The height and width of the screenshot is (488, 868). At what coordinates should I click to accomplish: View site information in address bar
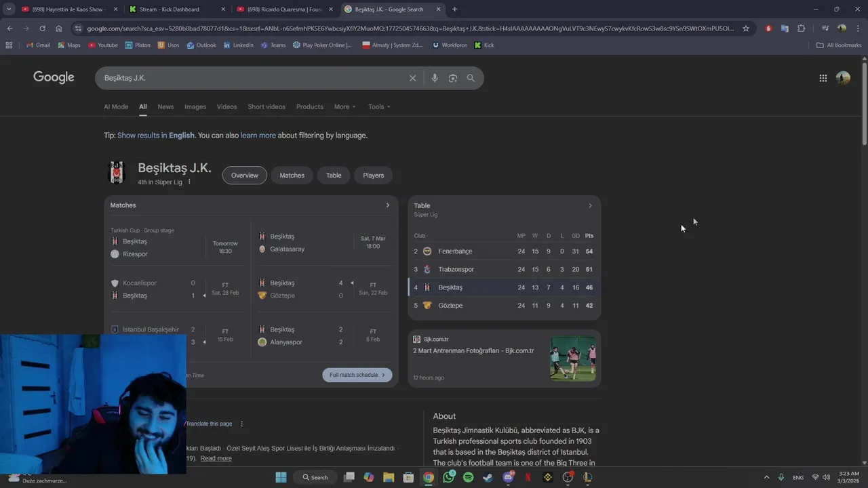tap(78, 28)
